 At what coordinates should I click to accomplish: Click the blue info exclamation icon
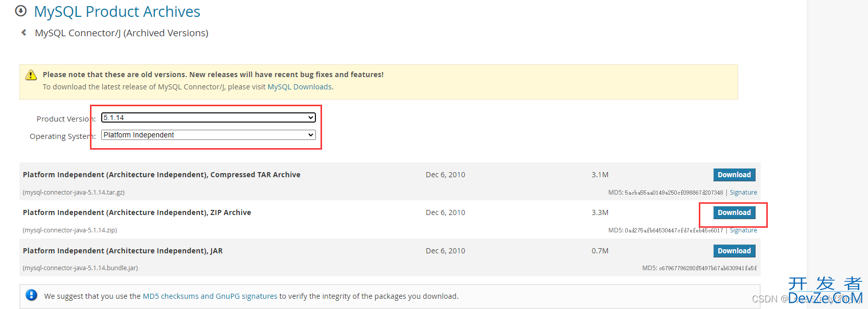pos(31,295)
